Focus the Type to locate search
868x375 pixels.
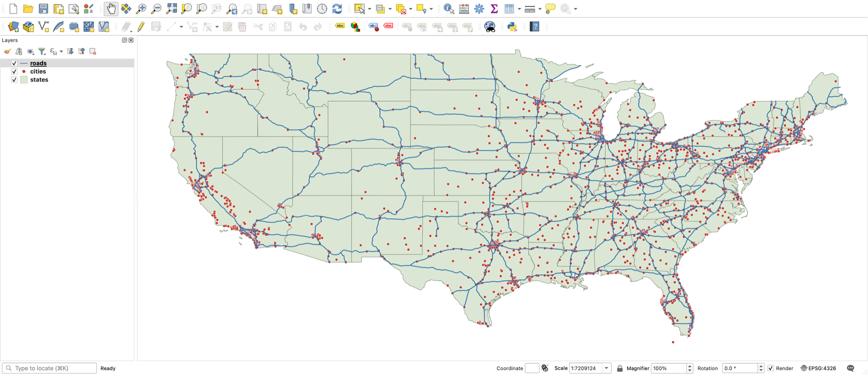click(49, 368)
